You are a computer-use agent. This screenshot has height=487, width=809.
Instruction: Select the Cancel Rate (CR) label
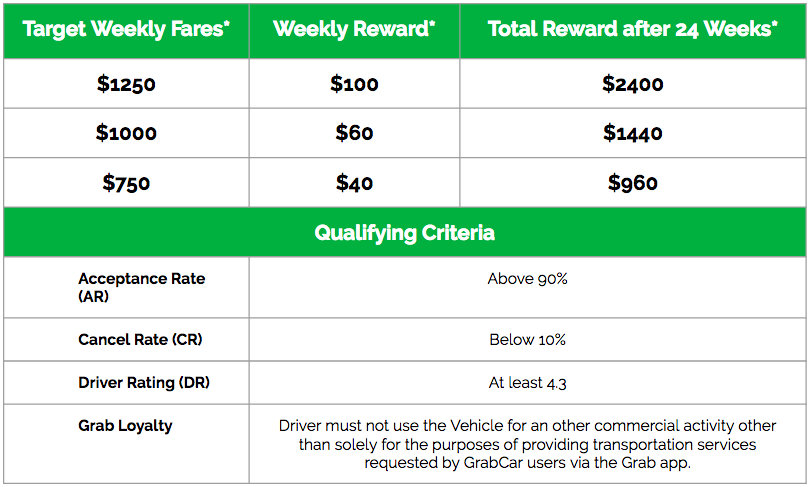(140, 340)
